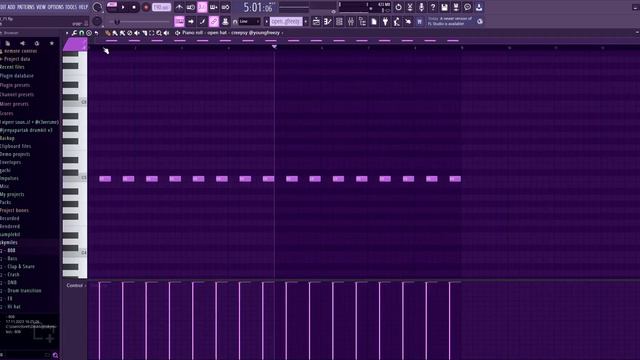Toggle the overdub/blend recording icon
Viewport: 640px width, 360px height.
coord(213,7)
